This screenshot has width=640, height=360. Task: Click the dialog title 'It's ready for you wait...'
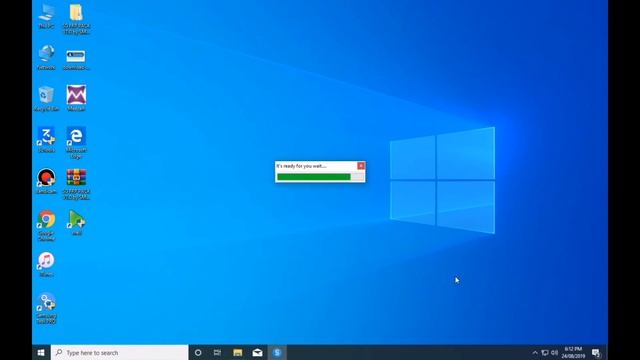click(x=301, y=166)
